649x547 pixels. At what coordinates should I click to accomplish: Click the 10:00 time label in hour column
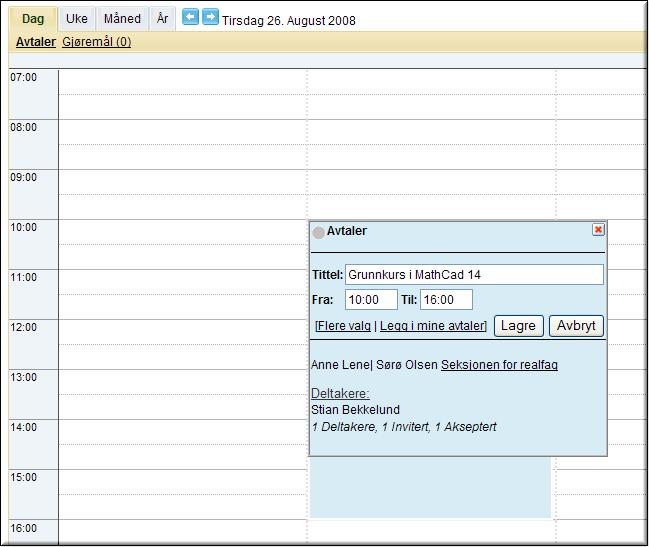coord(24,228)
